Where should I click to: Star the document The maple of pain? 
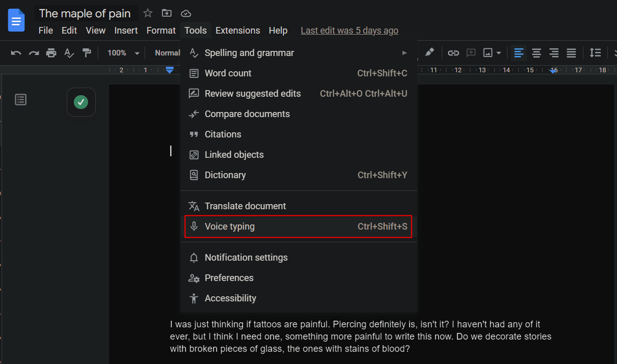[x=148, y=13]
